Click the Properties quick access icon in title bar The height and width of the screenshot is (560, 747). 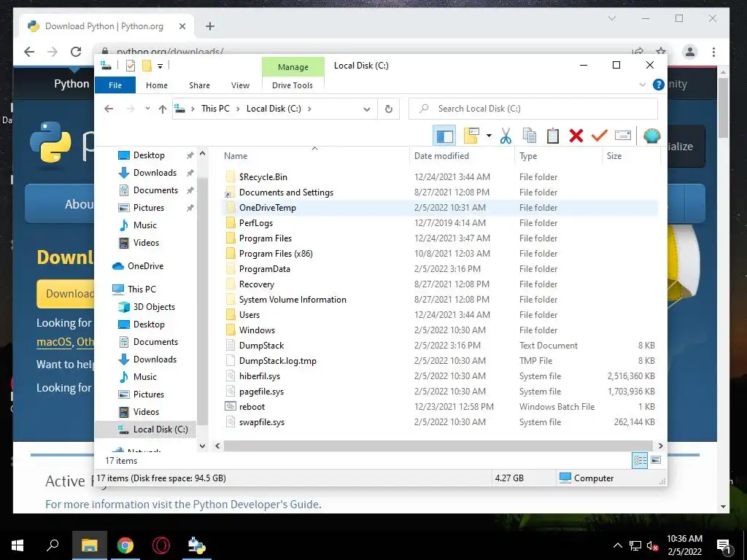130,66
